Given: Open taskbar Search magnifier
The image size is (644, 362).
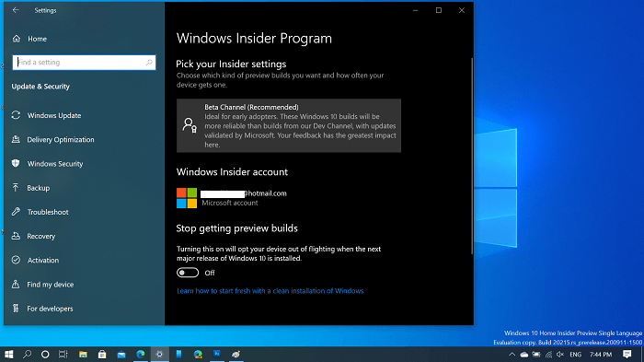Looking at the screenshot, I should point(27,355).
